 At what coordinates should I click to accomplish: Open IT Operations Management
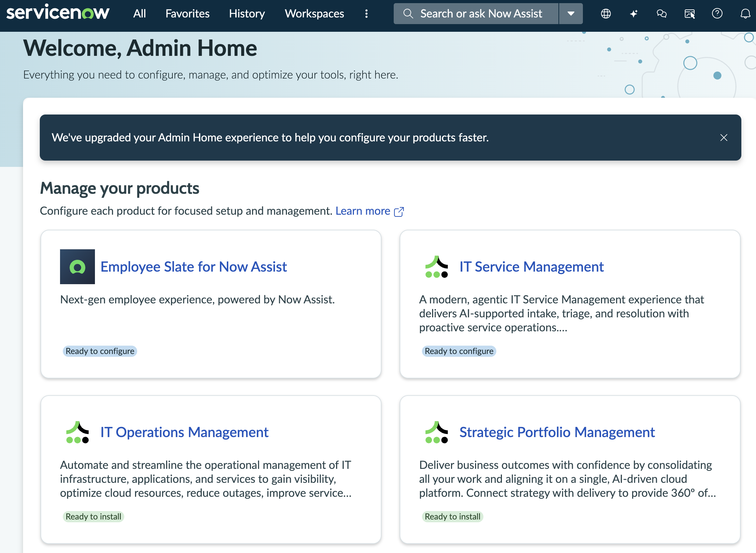[184, 432]
